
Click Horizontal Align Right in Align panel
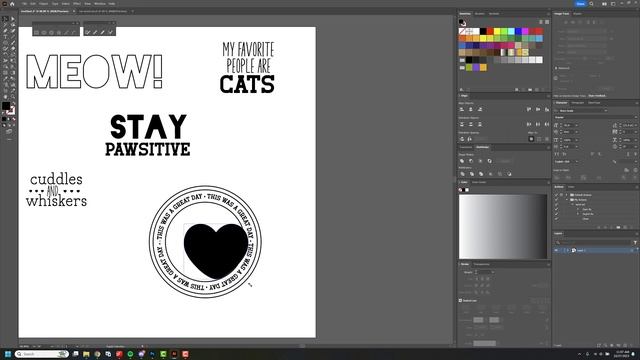pos(480,109)
